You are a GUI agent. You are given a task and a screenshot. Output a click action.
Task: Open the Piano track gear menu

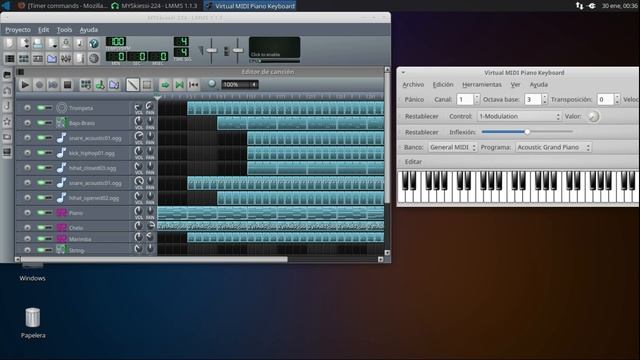click(27, 213)
